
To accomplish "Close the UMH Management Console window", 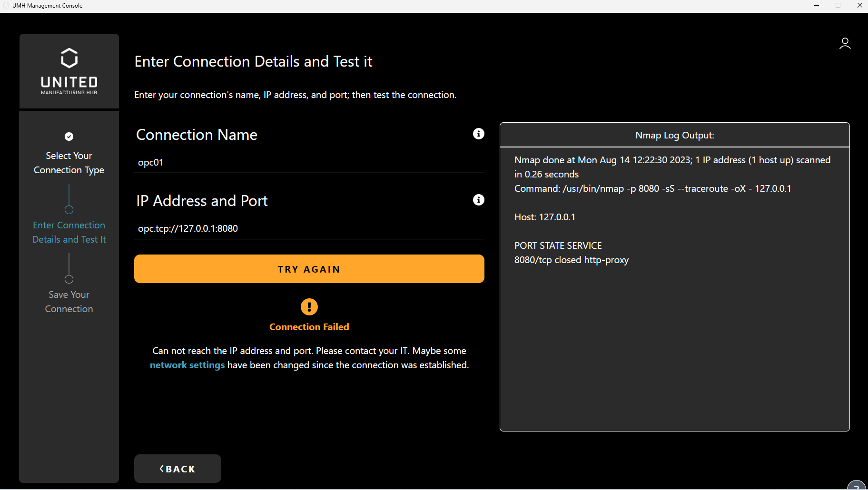I will tap(859, 6).
